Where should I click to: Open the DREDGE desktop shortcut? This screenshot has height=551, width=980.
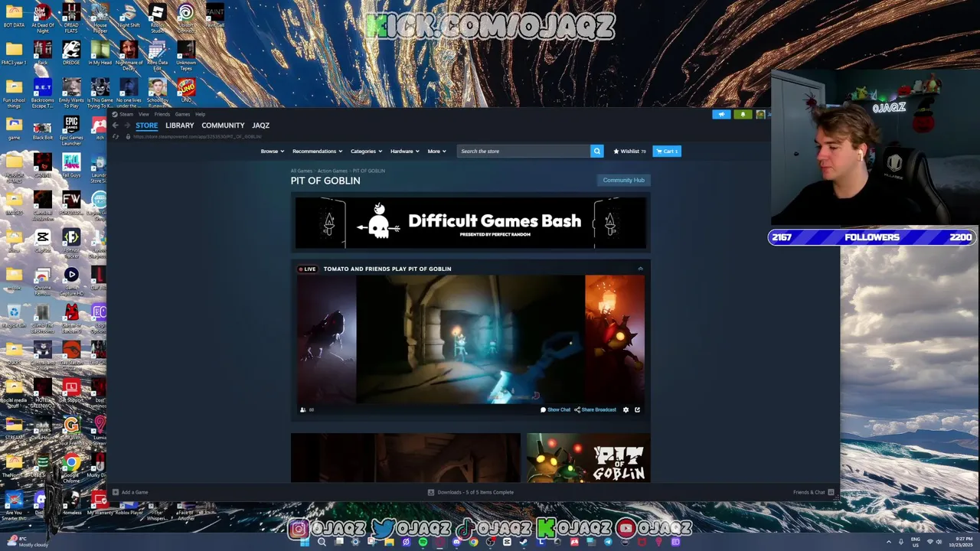(x=71, y=53)
